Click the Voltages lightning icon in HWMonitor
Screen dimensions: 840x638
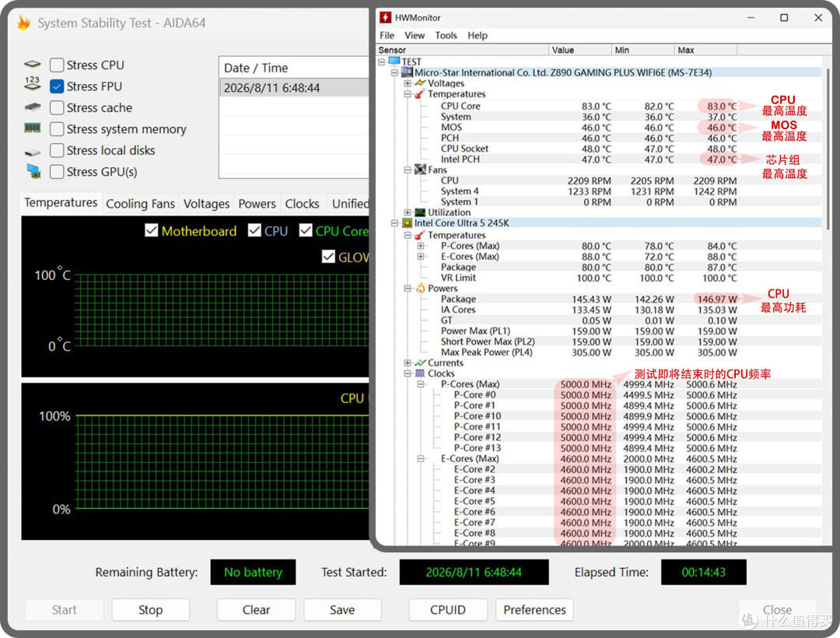(421, 83)
